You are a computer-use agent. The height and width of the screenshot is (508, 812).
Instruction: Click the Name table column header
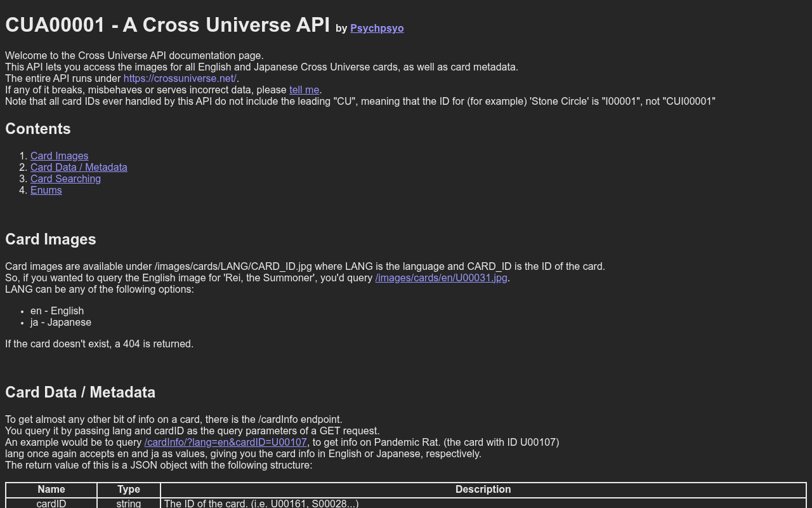tap(51, 490)
